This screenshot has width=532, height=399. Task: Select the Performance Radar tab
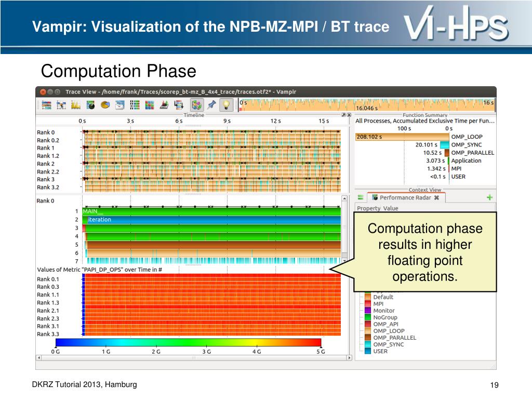click(406, 197)
